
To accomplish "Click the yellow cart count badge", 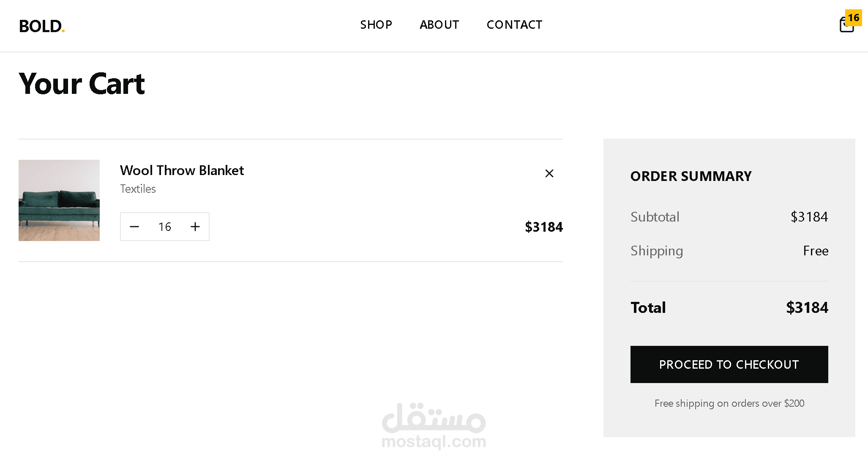I will point(853,18).
